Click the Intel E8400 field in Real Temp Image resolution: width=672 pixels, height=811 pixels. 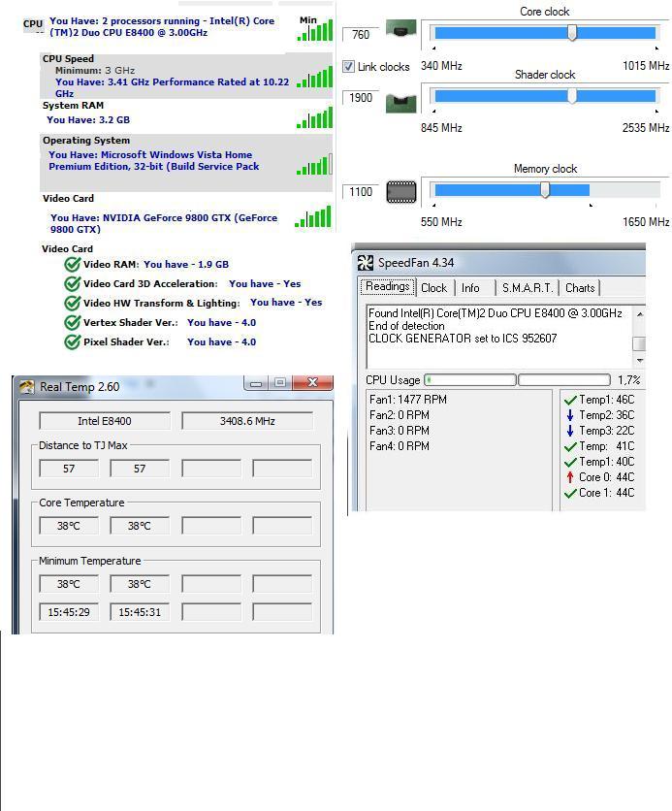coord(105,420)
